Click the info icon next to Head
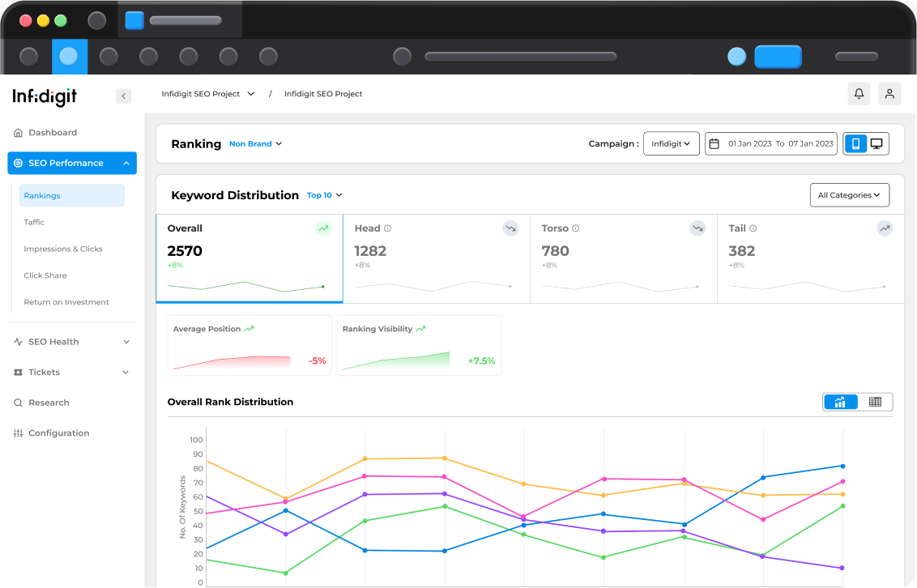917x588 pixels. (387, 228)
